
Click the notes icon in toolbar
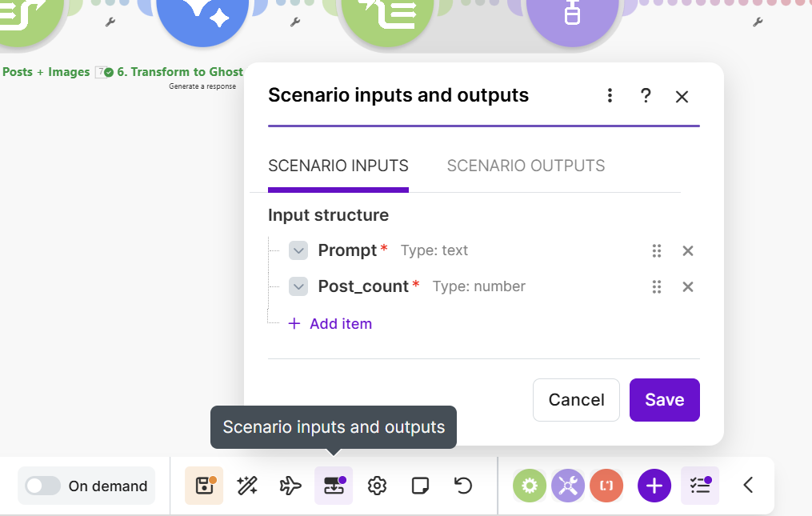coord(420,486)
